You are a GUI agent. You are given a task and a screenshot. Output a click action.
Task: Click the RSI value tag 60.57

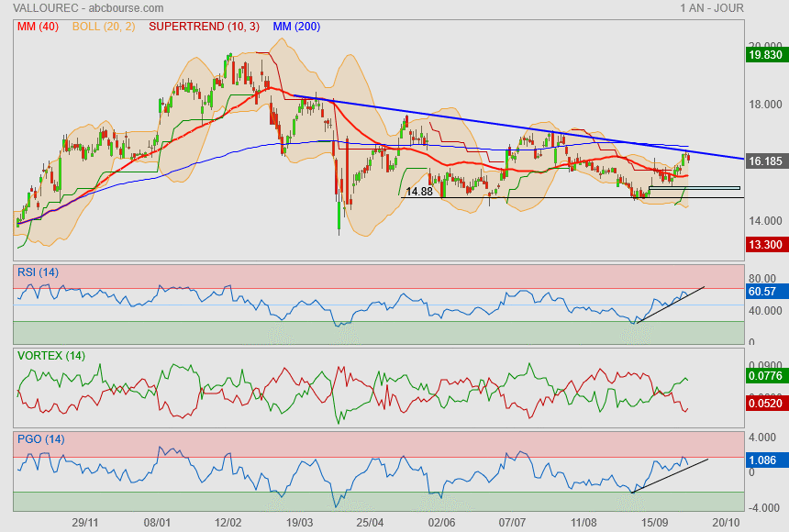763,292
